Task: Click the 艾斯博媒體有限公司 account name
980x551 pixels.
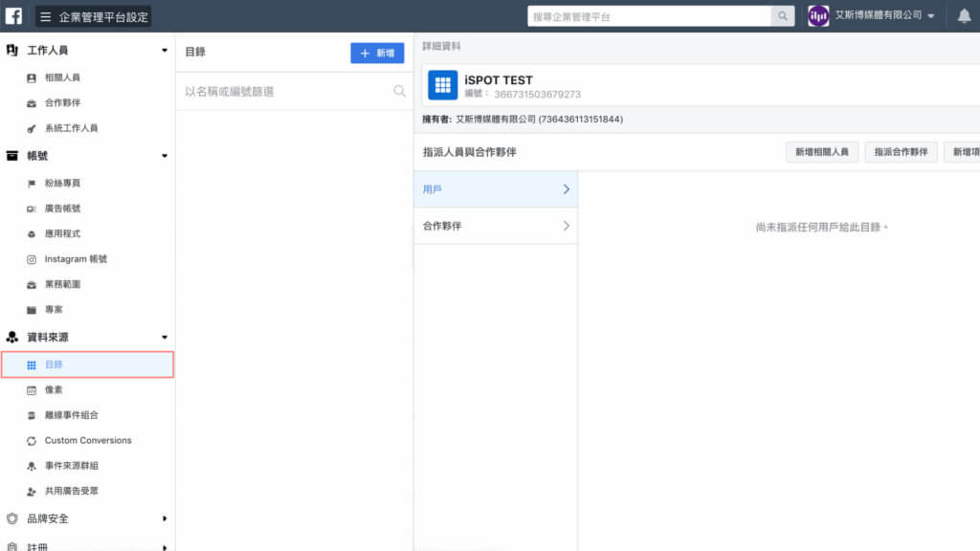Action: pyautogui.click(x=879, y=15)
